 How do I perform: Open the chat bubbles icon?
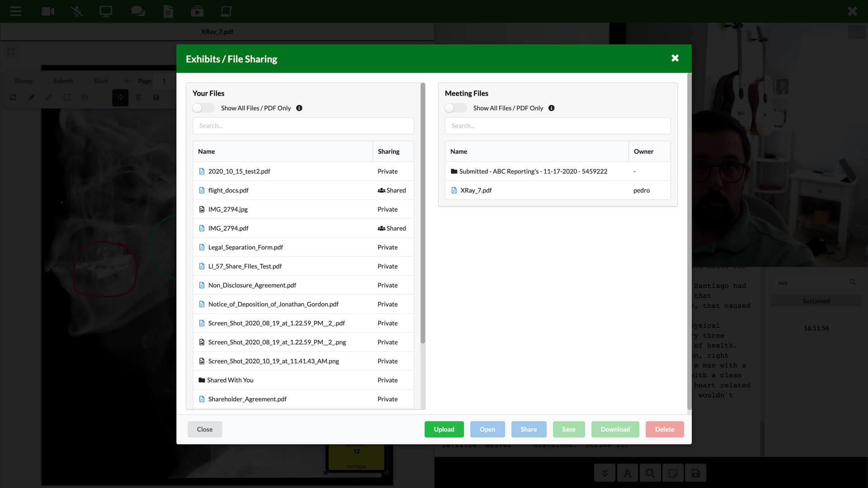[x=138, y=11]
